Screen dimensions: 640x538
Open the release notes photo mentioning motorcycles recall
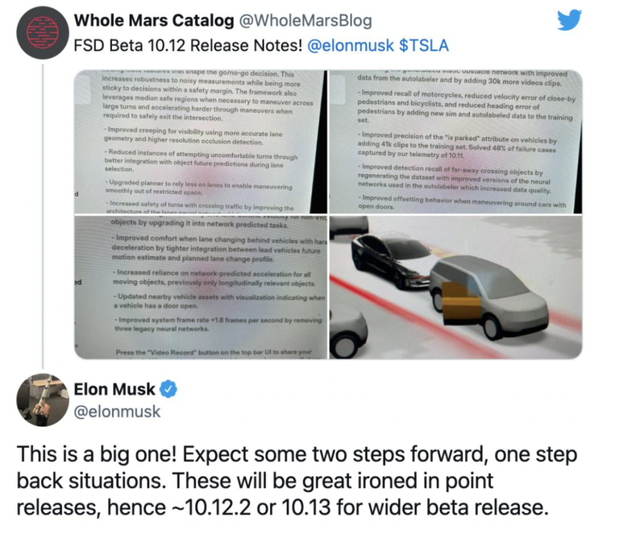pos(456,142)
